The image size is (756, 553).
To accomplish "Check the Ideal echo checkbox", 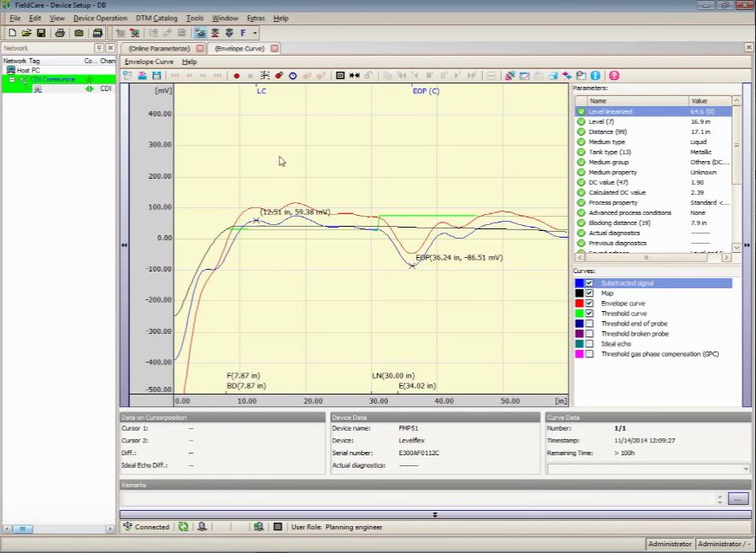I will click(589, 344).
